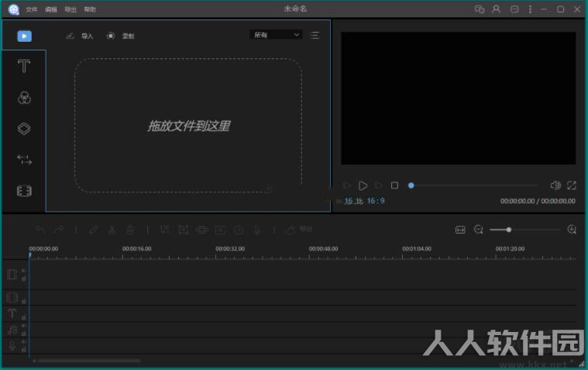Click the 录制 record button
Viewport: 588px width, 370px height.
(121, 36)
